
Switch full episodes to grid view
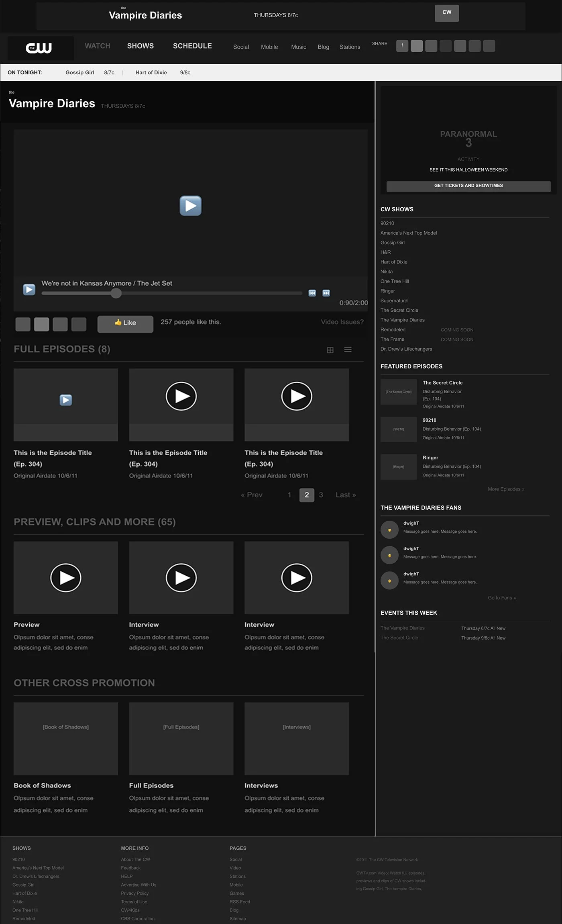click(x=330, y=350)
